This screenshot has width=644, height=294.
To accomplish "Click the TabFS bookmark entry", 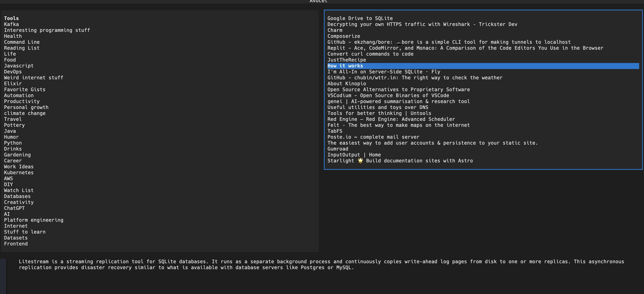I will pyautogui.click(x=335, y=131).
